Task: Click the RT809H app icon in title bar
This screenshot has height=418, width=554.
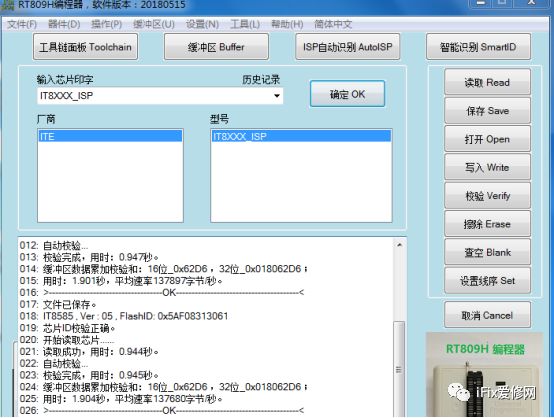Action: (x=7, y=5)
